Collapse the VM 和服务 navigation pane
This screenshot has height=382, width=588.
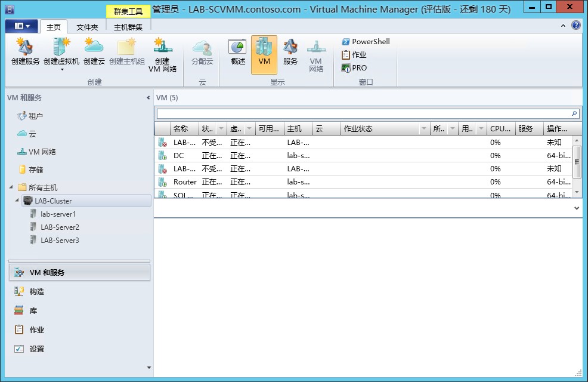pos(148,97)
